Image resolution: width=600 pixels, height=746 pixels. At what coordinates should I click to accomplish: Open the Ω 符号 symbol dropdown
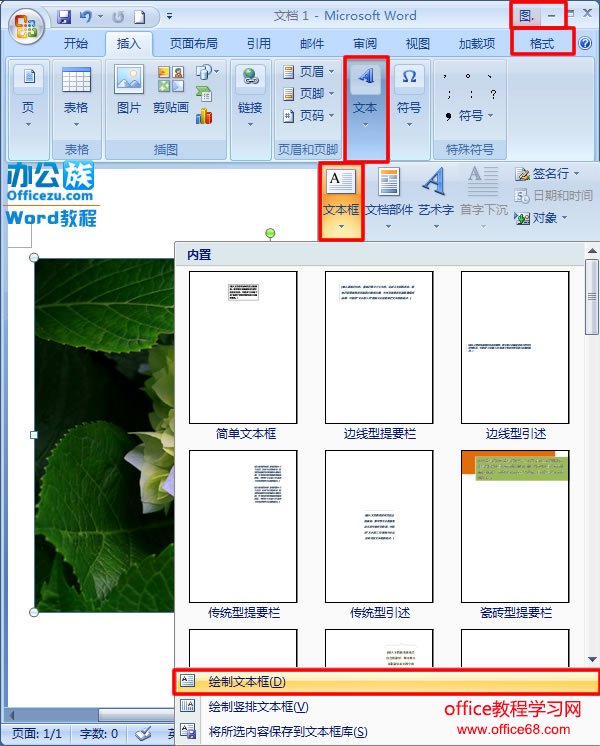pos(409,98)
